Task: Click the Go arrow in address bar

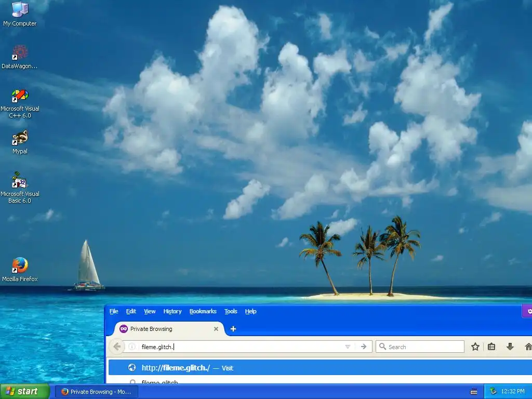Action: click(364, 347)
